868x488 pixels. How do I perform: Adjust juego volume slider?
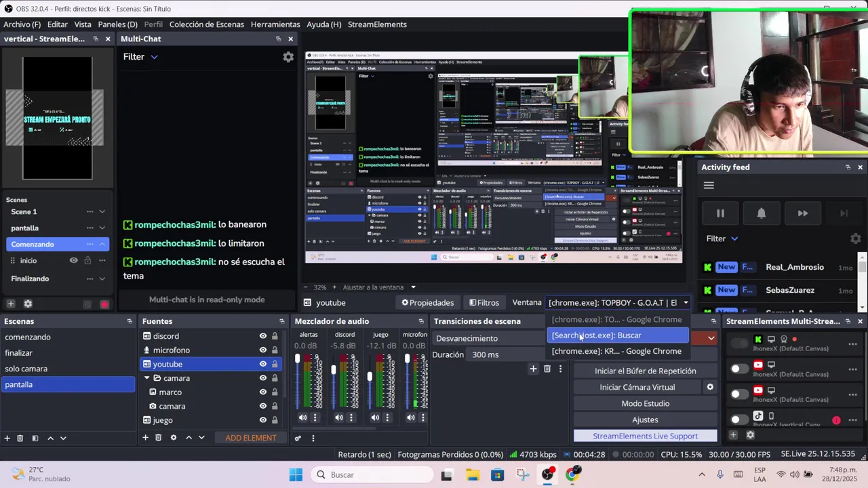click(370, 376)
